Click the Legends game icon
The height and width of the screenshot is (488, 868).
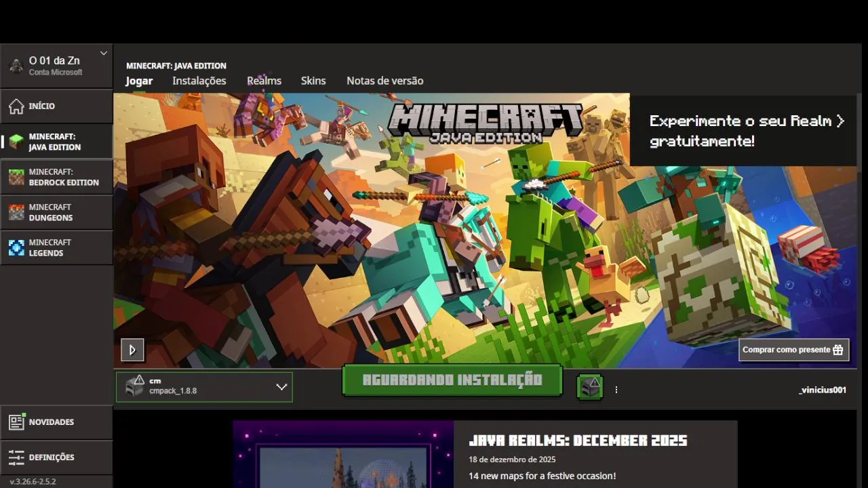[x=16, y=247]
